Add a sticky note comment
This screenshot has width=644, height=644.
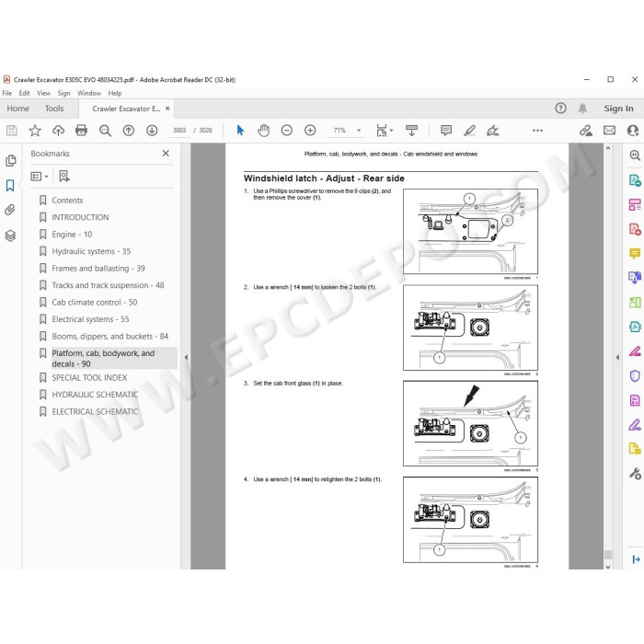[446, 131]
